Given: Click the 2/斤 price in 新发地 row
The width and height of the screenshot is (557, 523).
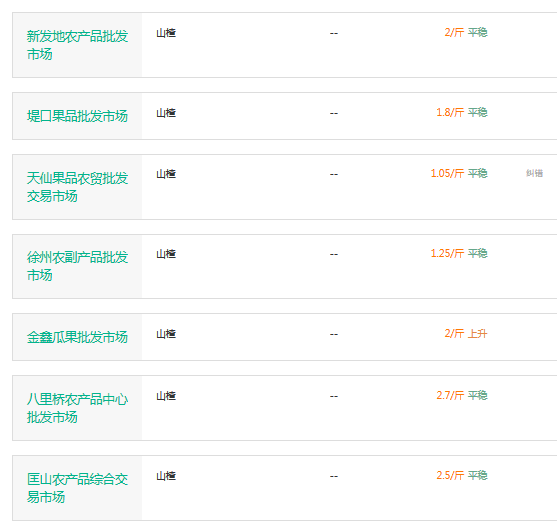Looking at the screenshot, I should click(x=454, y=32).
